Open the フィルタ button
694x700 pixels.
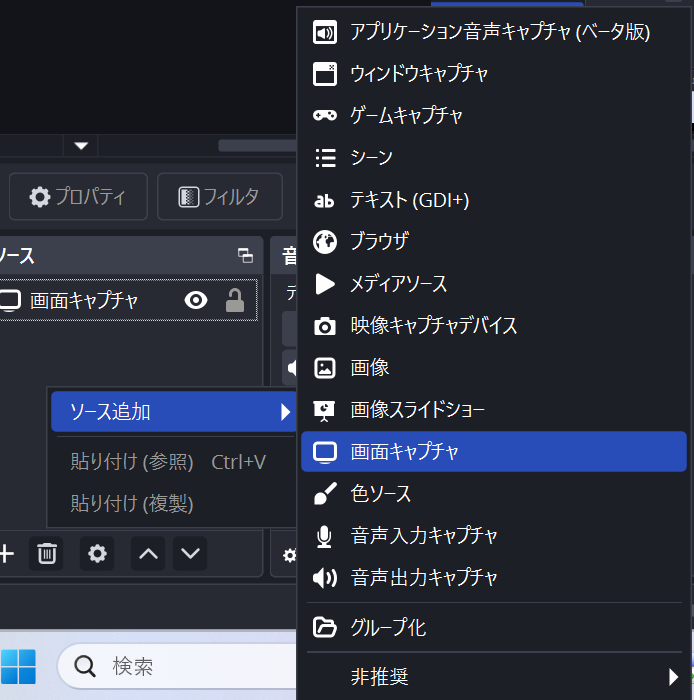click(x=219, y=197)
